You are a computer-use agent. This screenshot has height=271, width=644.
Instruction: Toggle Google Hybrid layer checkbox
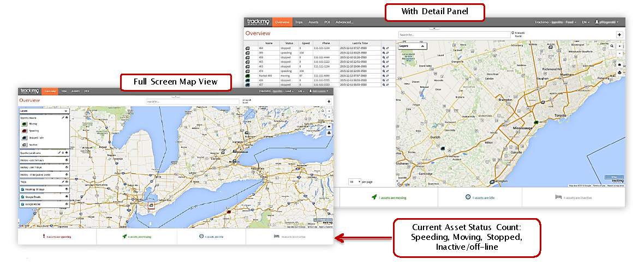coord(22,204)
